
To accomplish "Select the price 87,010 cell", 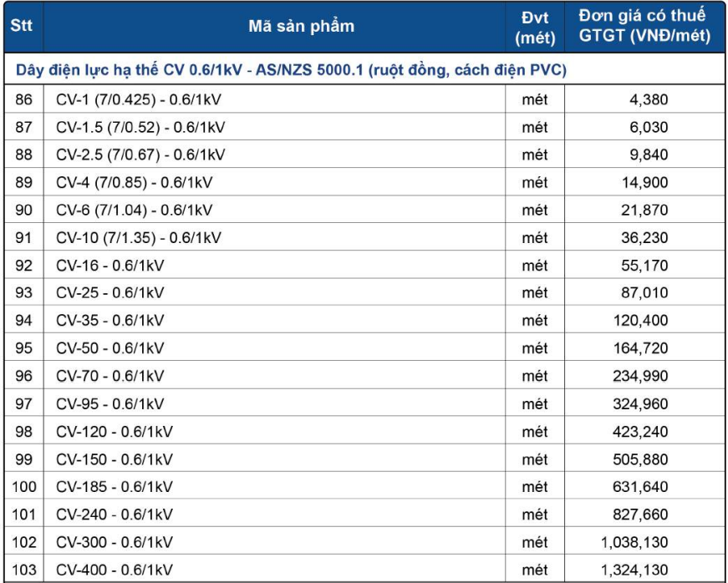I will coord(644,293).
